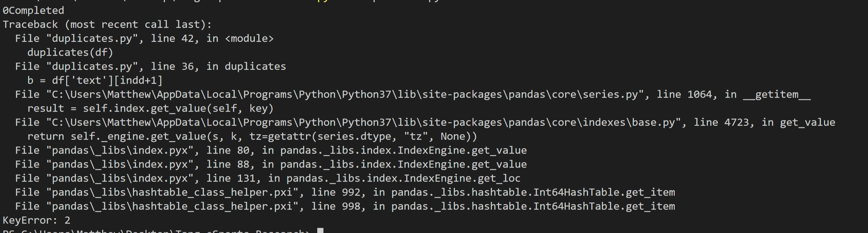The image size is (868, 233).
Task: Click 'result = self.index.get_value(self, key)' line
Action: point(150,108)
